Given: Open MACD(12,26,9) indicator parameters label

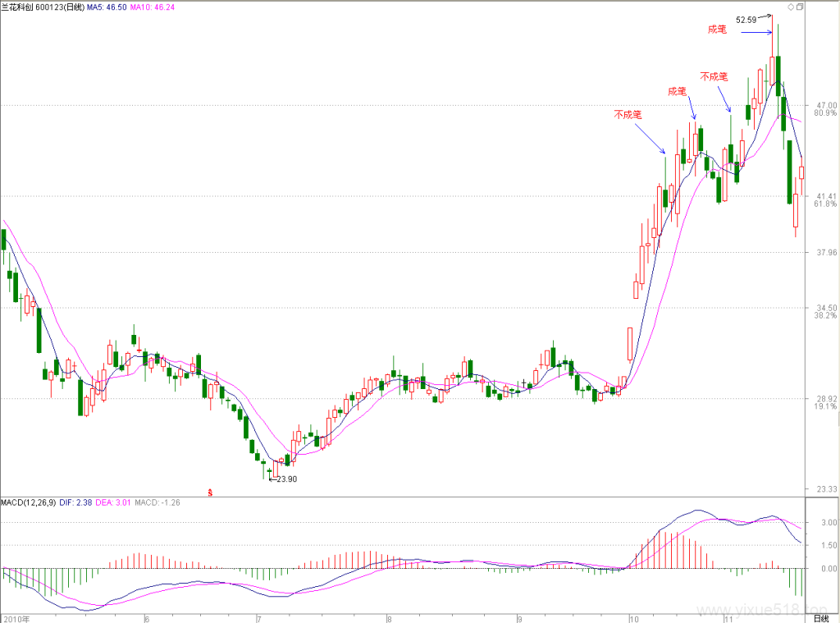Looking at the screenshot, I should (29, 502).
